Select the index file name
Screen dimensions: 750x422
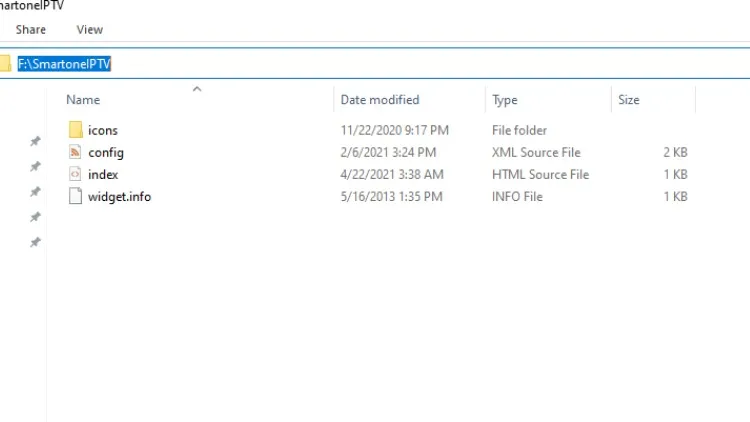point(103,174)
